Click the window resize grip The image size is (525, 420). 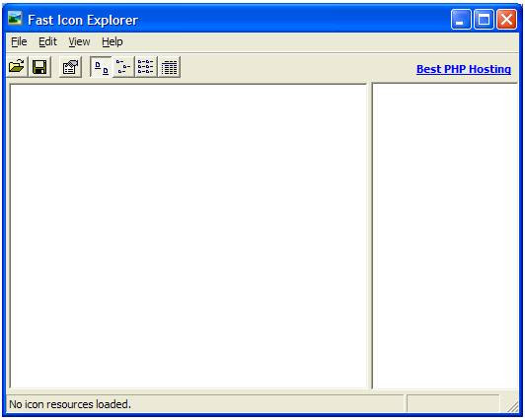click(x=512, y=406)
